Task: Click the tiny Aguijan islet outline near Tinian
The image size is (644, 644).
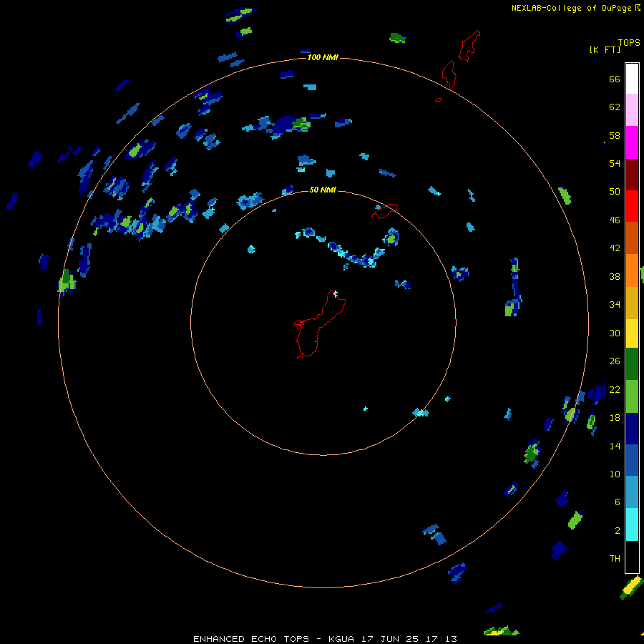Action: coord(439,99)
